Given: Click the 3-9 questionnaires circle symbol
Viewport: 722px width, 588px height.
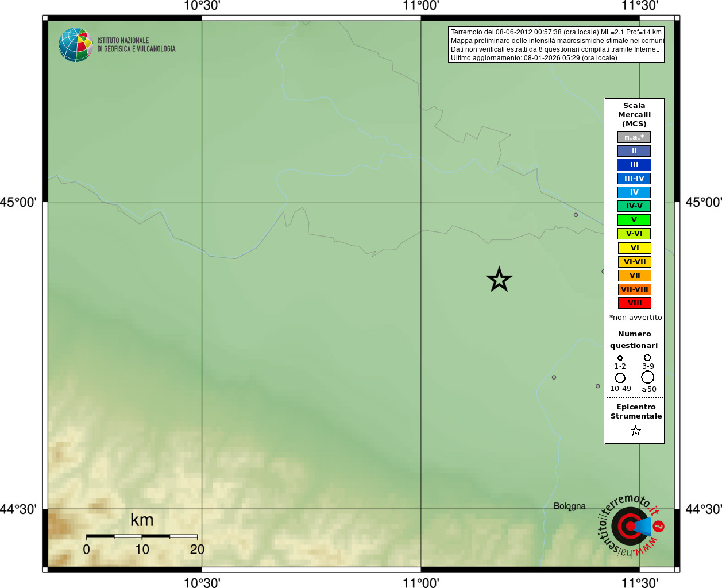Looking at the screenshot, I should (647, 357).
